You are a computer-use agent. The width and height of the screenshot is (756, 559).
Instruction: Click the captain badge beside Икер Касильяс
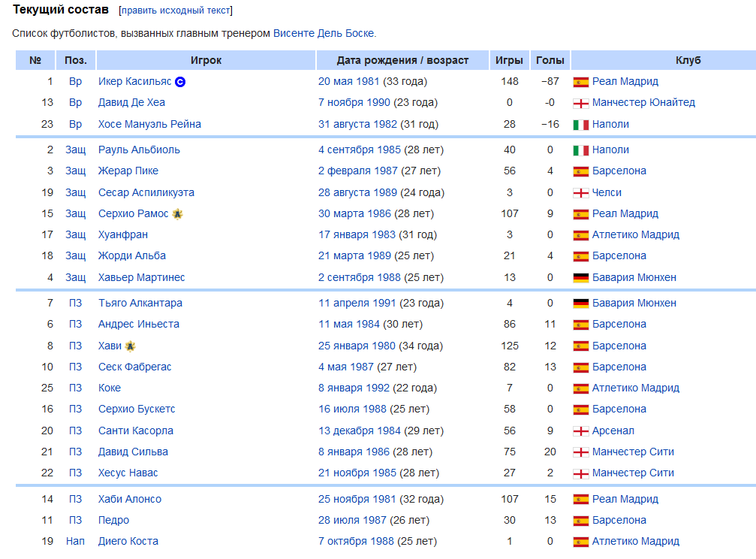click(180, 82)
